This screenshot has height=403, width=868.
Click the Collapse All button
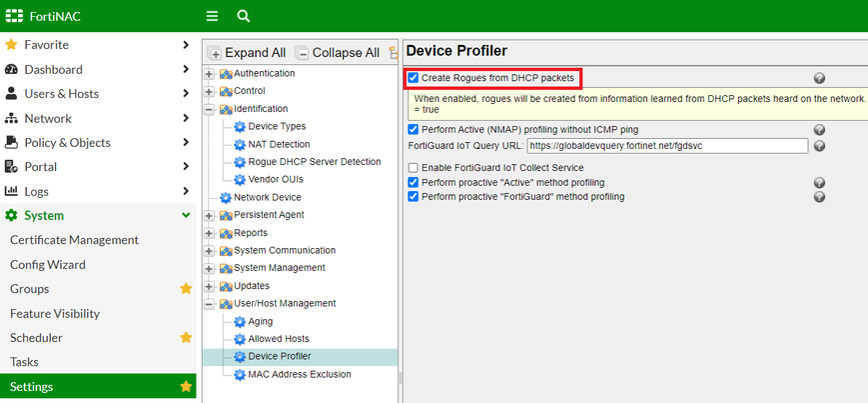[x=338, y=53]
